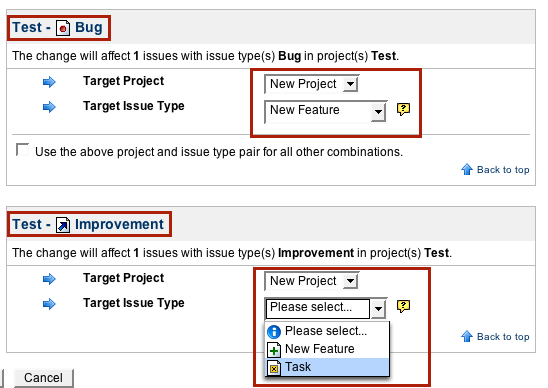Select Please select... option in list

328,331
